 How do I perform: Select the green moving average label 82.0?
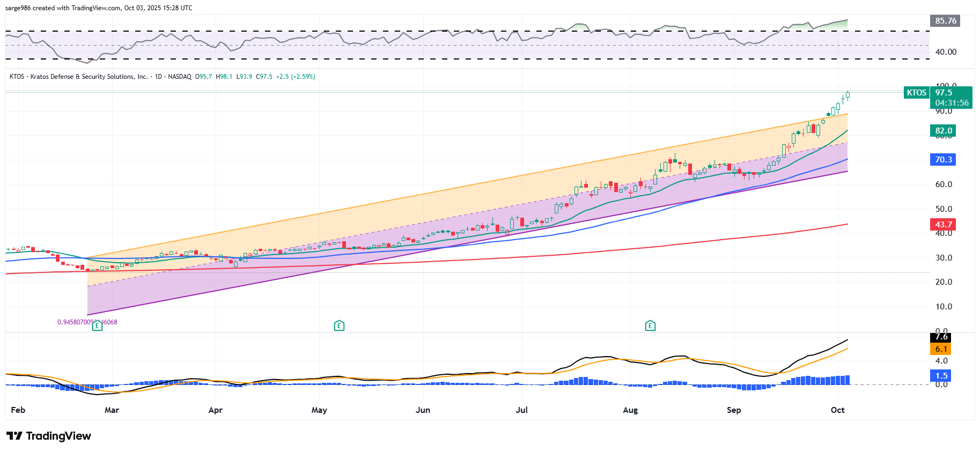point(943,131)
